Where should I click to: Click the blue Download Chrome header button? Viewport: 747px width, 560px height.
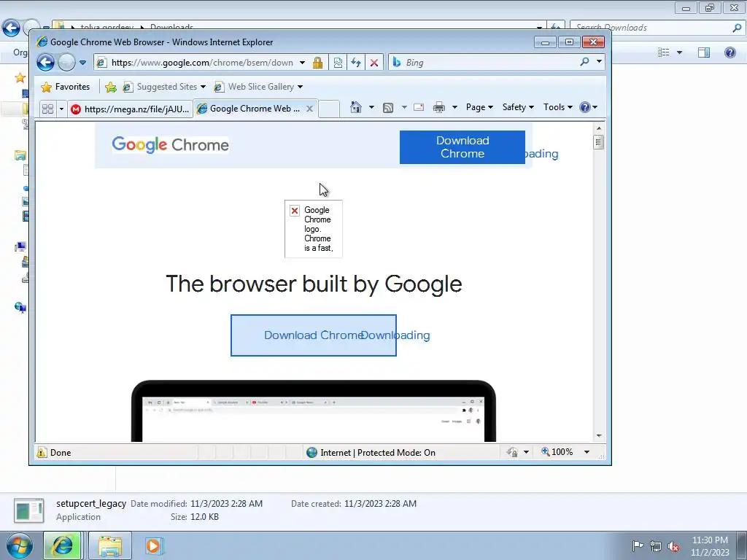(x=462, y=147)
